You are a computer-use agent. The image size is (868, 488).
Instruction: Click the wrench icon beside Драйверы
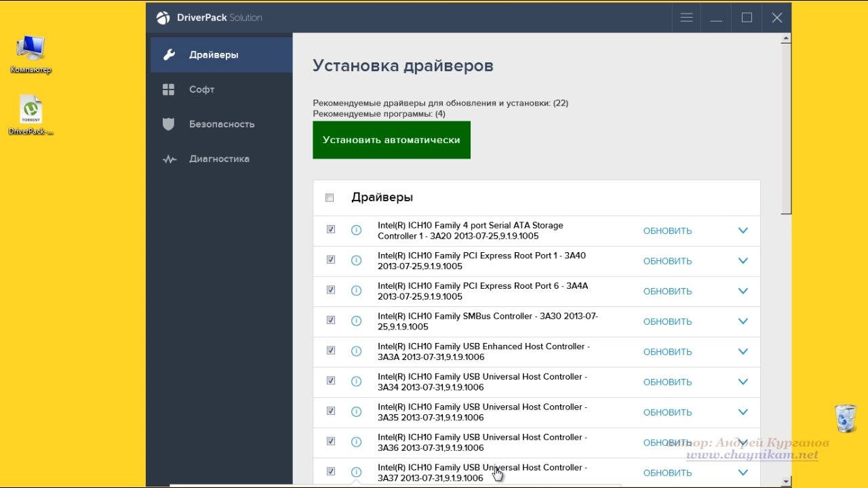[x=169, y=55]
